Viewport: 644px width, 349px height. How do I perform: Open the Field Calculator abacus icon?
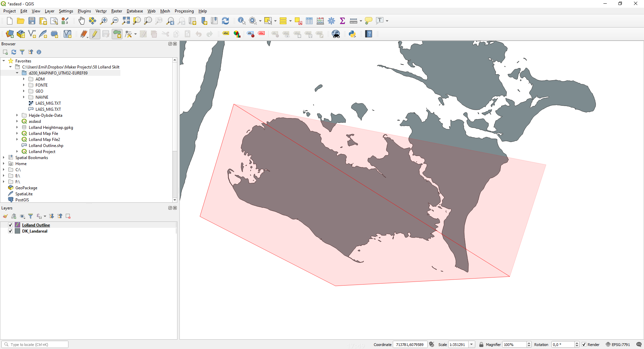point(320,21)
